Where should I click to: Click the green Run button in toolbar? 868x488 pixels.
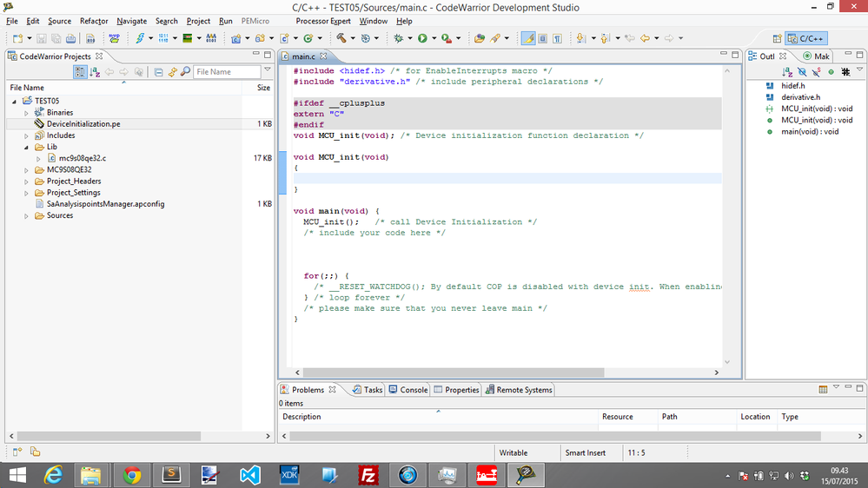pos(422,38)
